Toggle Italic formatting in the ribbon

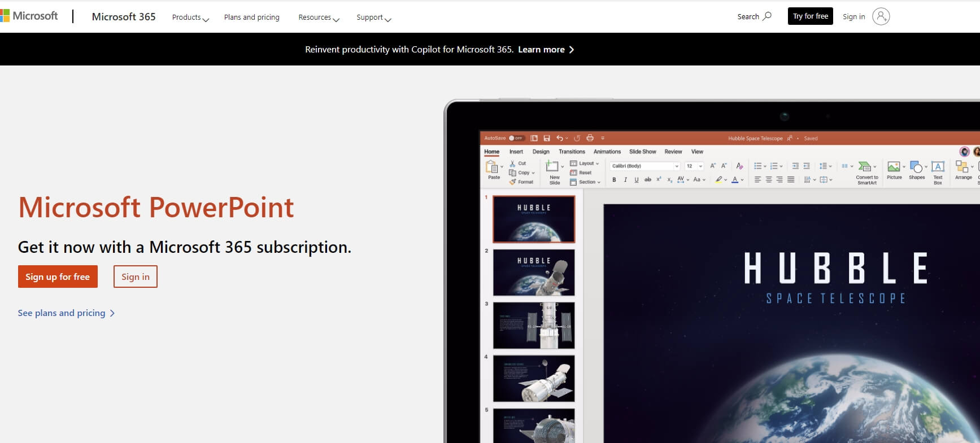pos(625,180)
